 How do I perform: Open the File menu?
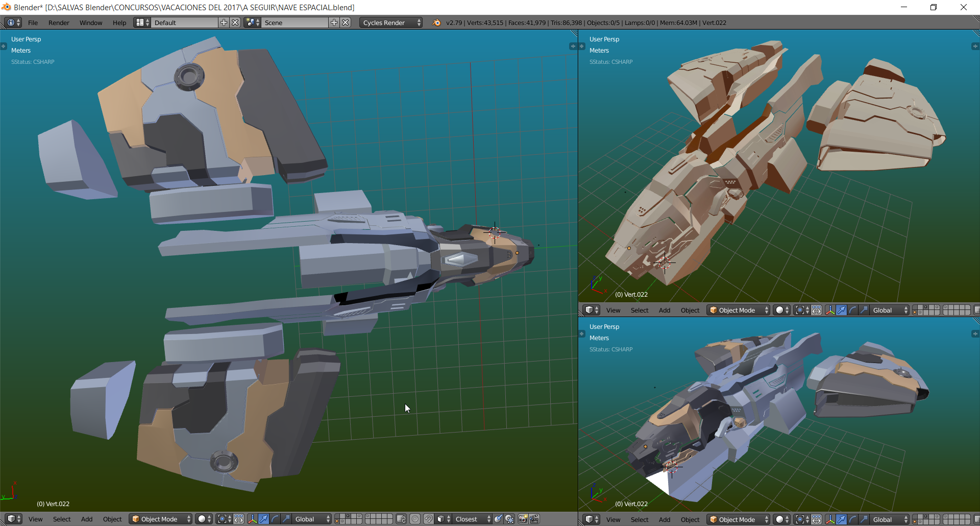coord(33,22)
